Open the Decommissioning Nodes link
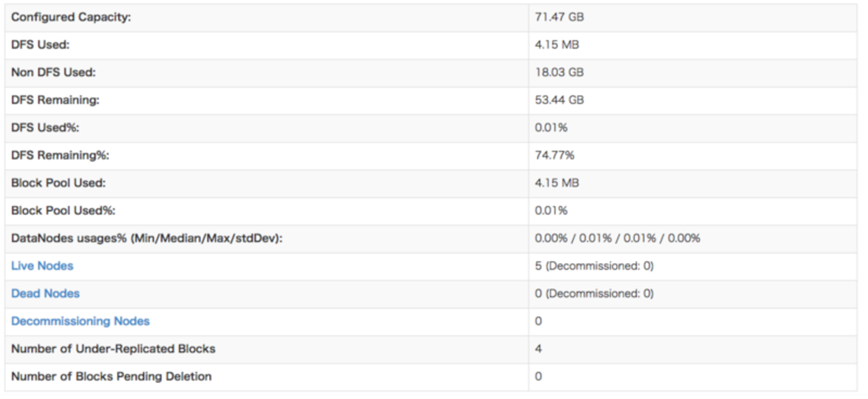Viewport: 868px width, 399px height. click(80, 322)
